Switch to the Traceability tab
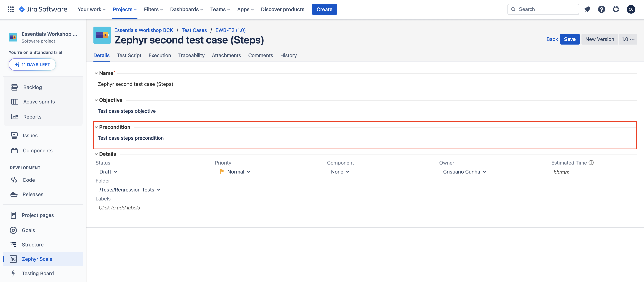The width and height of the screenshot is (644, 282). [x=191, y=55]
